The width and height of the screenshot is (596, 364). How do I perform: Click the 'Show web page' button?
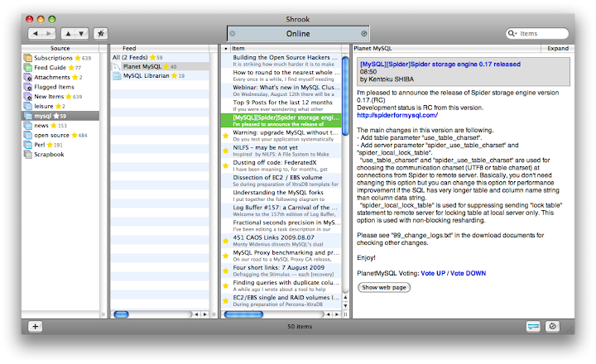click(384, 287)
